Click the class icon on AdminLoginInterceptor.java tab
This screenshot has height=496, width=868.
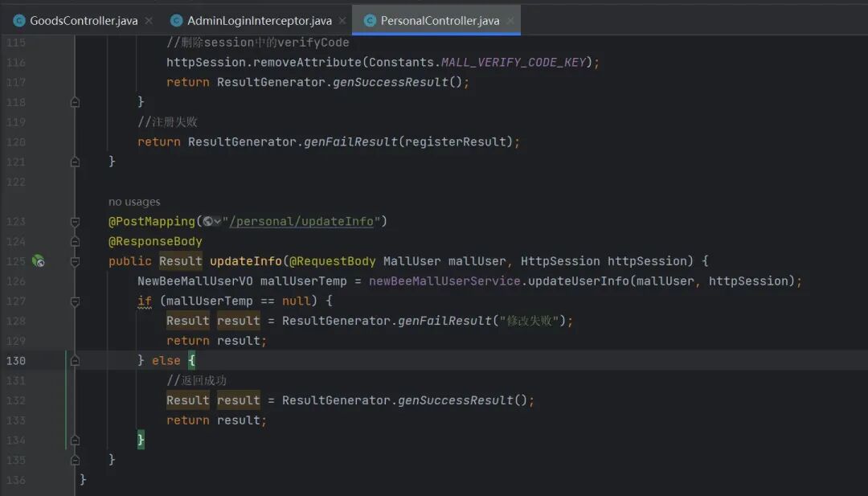(x=177, y=20)
